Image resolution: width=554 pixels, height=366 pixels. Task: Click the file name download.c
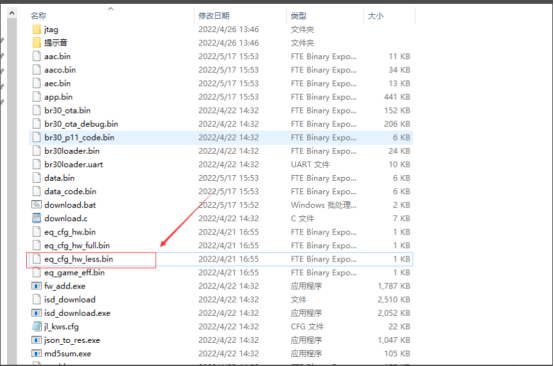[x=66, y=218]
